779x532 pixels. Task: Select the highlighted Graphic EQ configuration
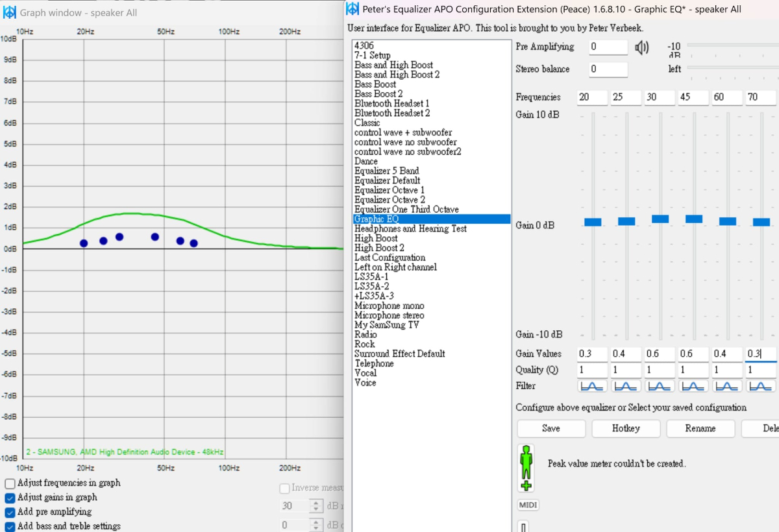pos(432,219)
